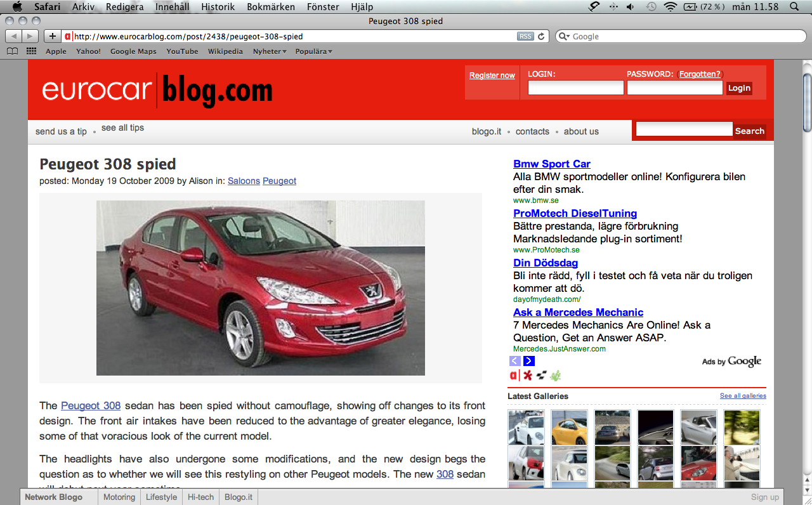The height and width of the screenshot is (505, 812).
Task: Open the Populära bookmarks dropdown
Action: 313,51
